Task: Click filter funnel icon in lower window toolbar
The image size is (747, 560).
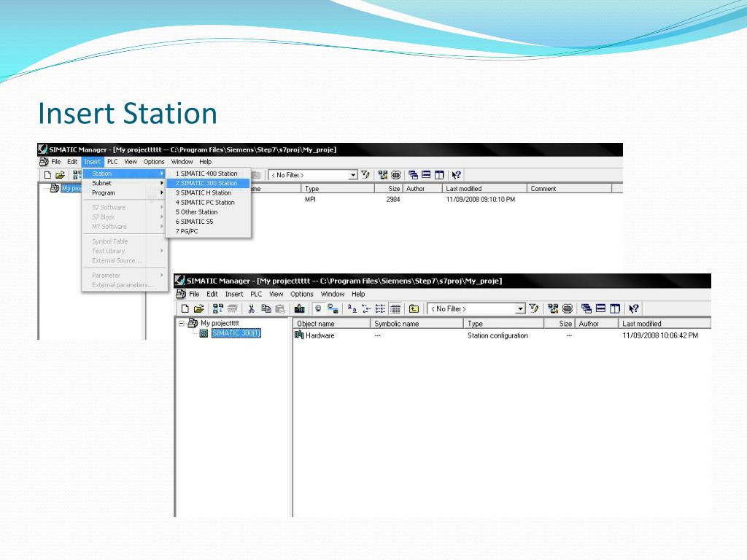Action: pos(534,308)
